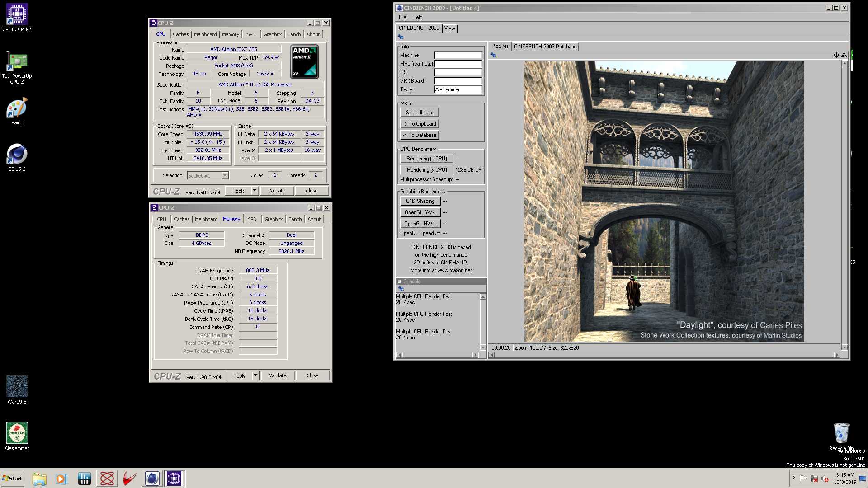Click Start all tests button
Viewport: 868px width, 488px height.
419,113
